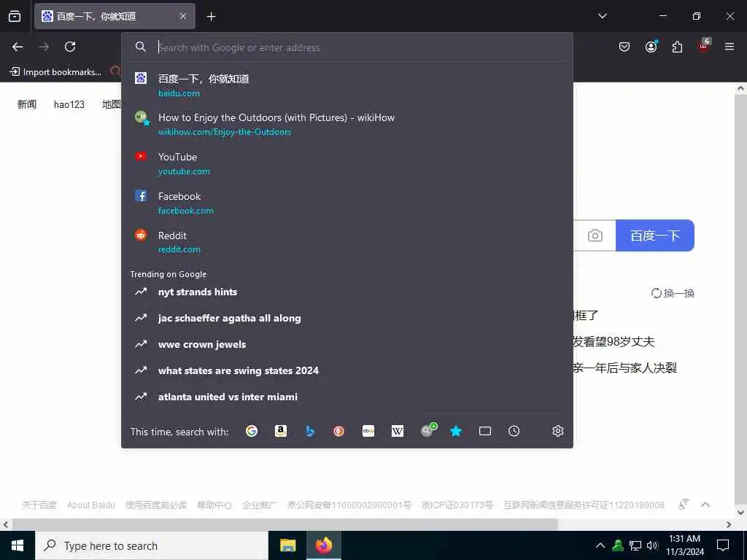Select trending jac schaeffer agatha all along
Viewport: 747px width, 560px height.
click(347, 318)
